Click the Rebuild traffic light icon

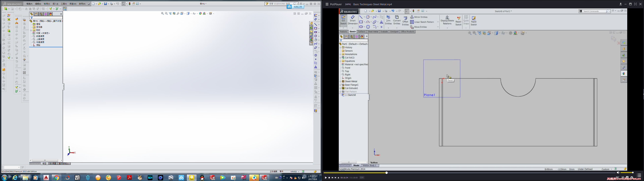(x=129, y=4)
